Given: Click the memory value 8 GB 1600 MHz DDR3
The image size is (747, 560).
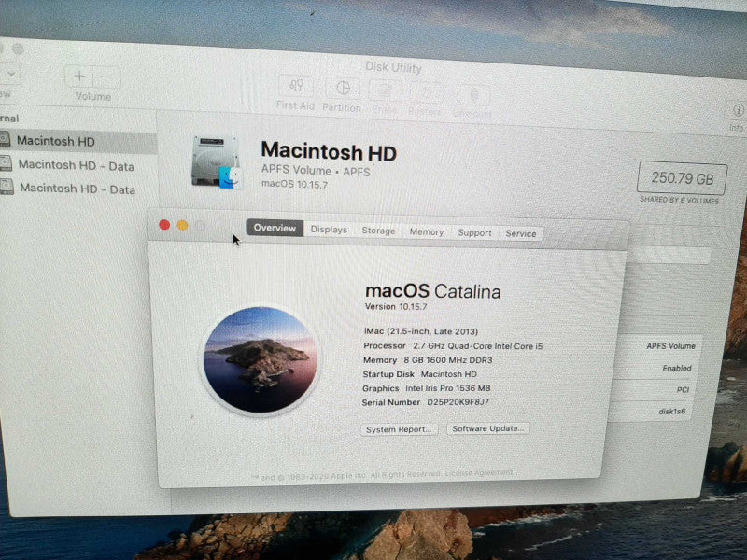Looking at the screenshot, I should pyautogui.click(x=448, y=360).
